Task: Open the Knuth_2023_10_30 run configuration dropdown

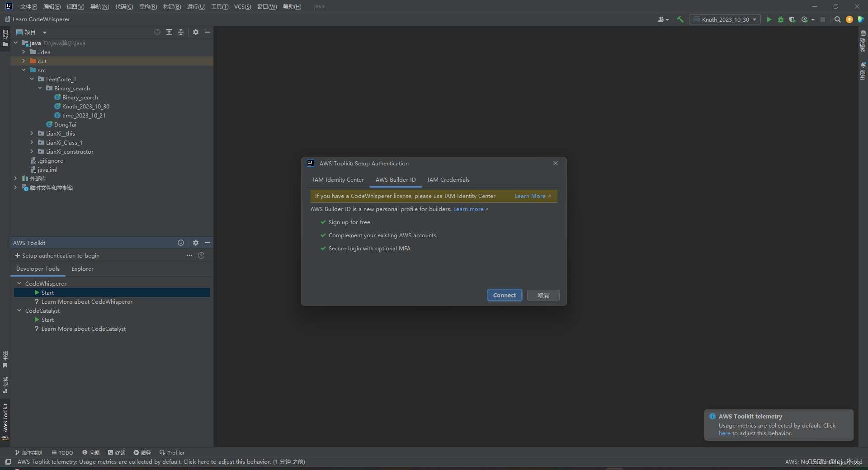Action: pyautogui.click(x=725, y=19)
